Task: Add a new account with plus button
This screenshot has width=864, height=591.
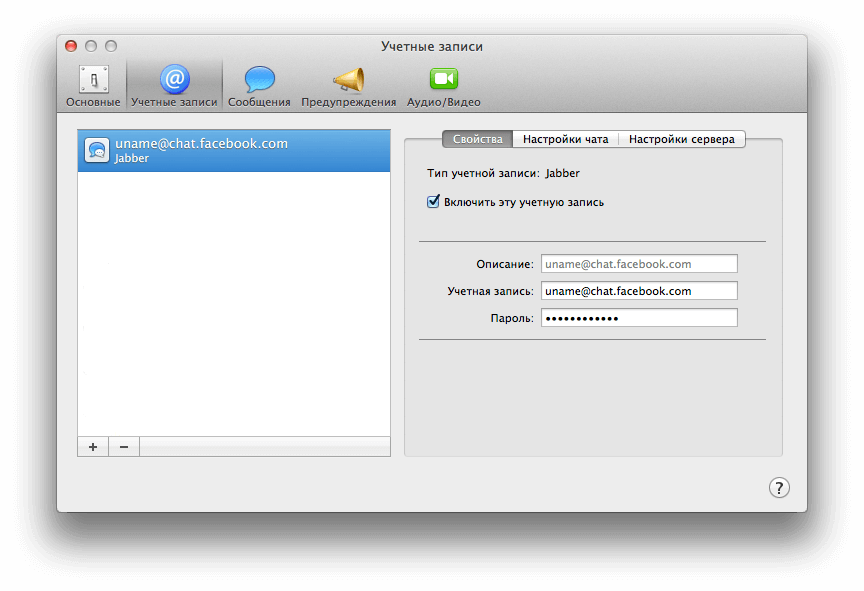Action: tap(93, 447)
